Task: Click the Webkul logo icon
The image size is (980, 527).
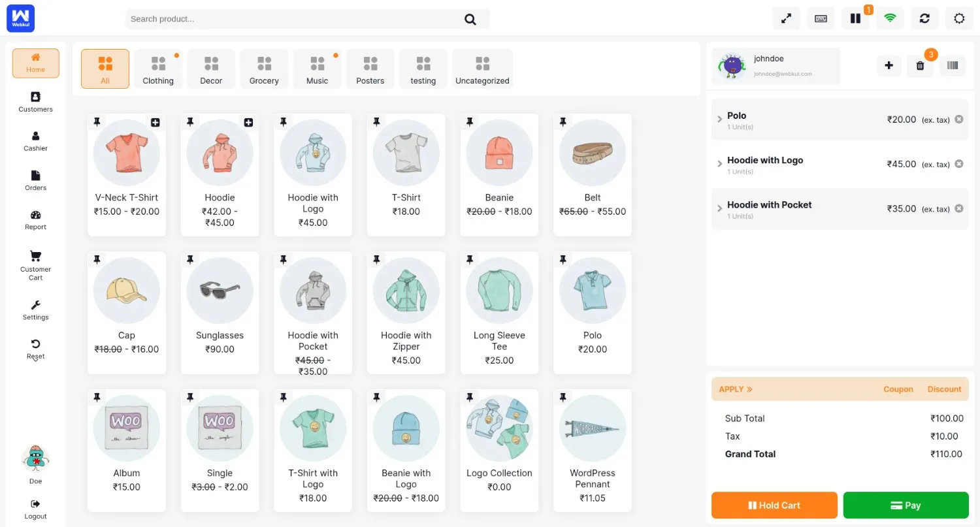Action: click(20, 18)
